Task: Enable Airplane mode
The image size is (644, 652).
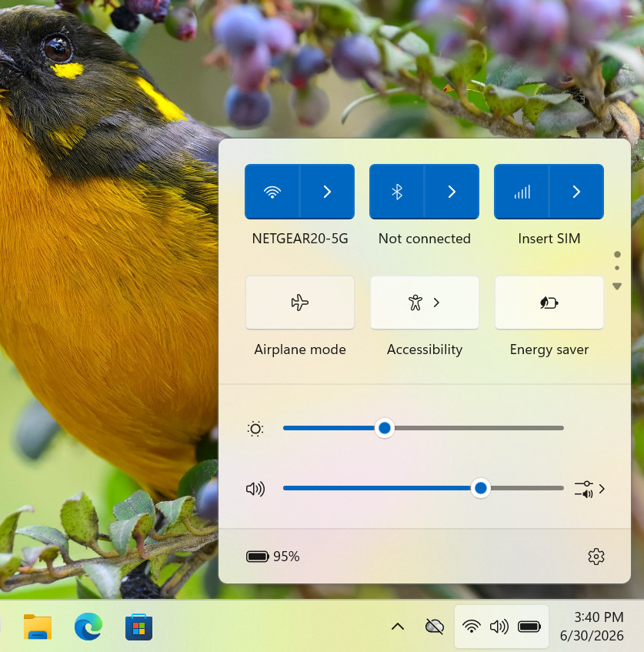Action: click(x=300, y=303)
